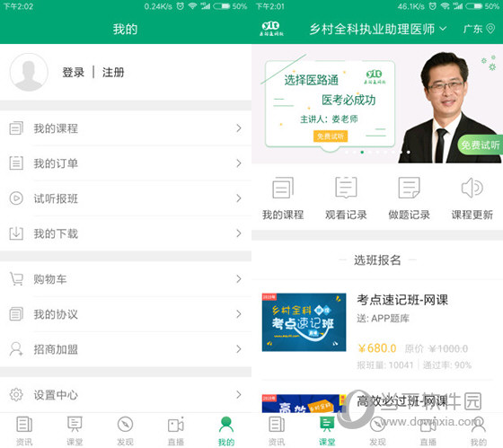Tap the 设置中心 gear icon
This screenshot has height=448, width=503.
pyautogui.click(x=16, y=394)
